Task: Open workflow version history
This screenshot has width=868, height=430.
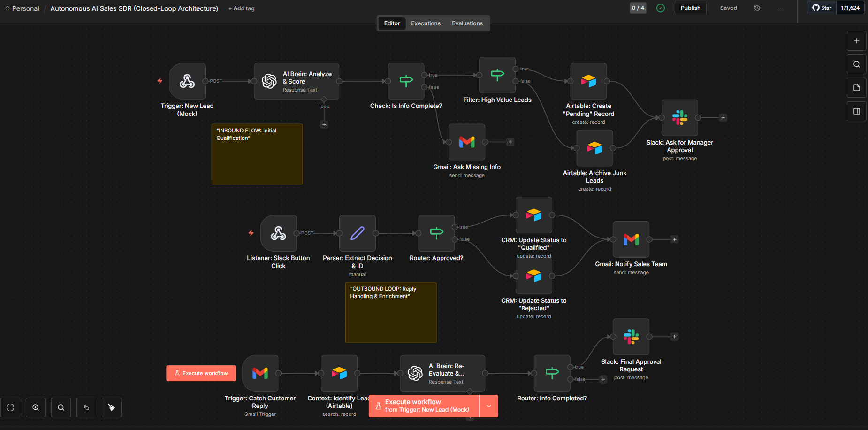Action: click(757, 8)
